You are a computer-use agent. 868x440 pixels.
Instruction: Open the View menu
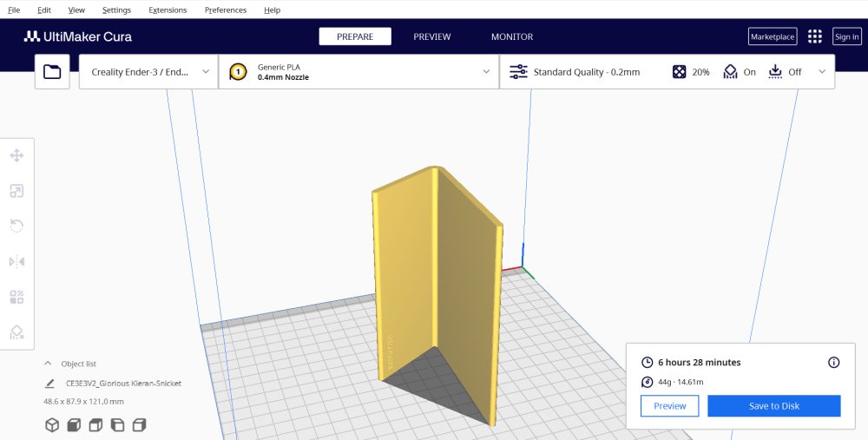click(76, 10)
